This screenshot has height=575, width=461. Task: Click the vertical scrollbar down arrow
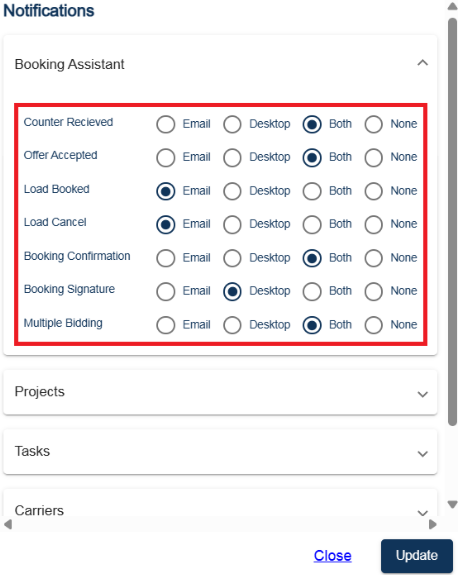click(x=453, y=505)
